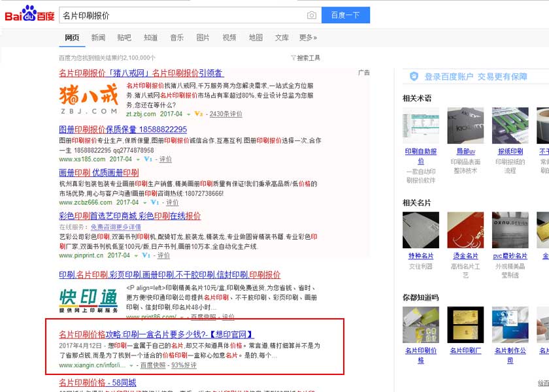Click the 烫金名片 red card thumbnail
The width and height of the screenshot is (549, 392).
coord(465,230)
